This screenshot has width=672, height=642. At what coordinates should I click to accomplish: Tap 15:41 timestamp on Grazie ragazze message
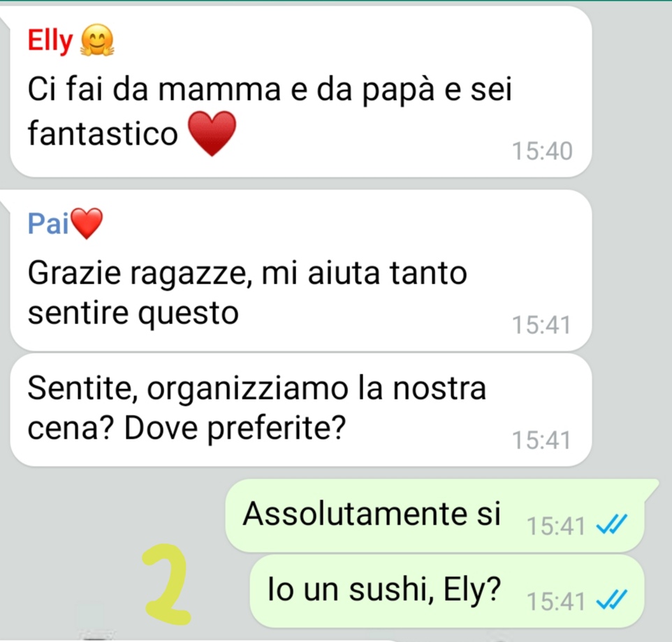coord(541,324)
